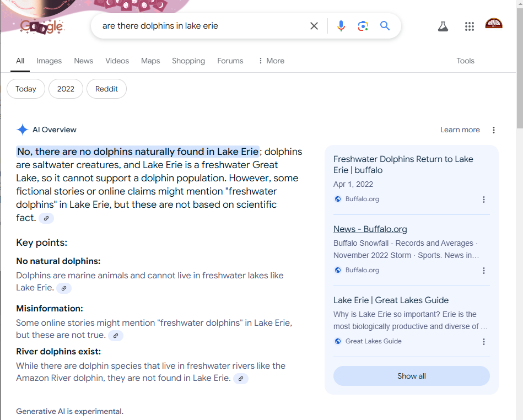Switch to the Shopping tab
Screen dimensions: 523x420
pyautogui.click(x=188, y=61)
